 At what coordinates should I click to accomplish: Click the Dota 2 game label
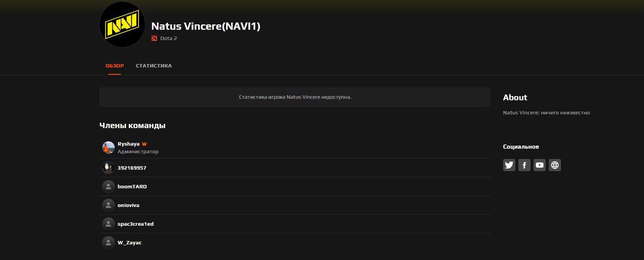coord(168,38)
